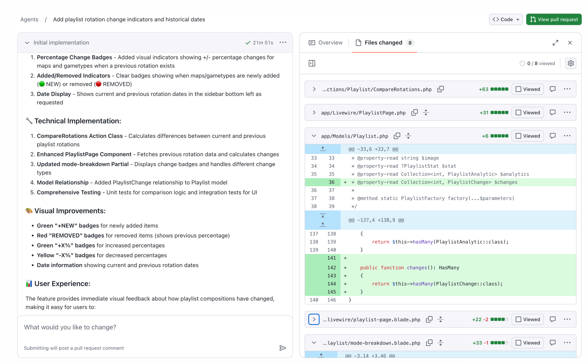
Task: Open the Code dropdown
Action: [506, 19]
